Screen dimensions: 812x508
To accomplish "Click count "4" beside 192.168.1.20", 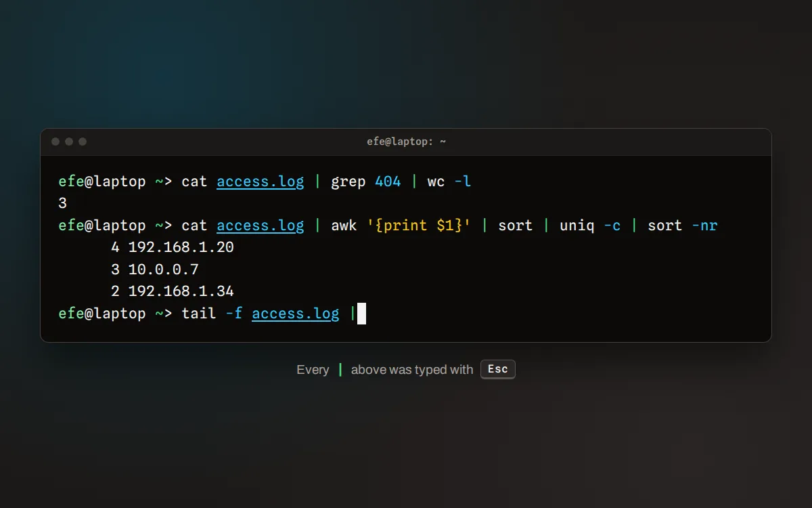I will coord(115,247).
